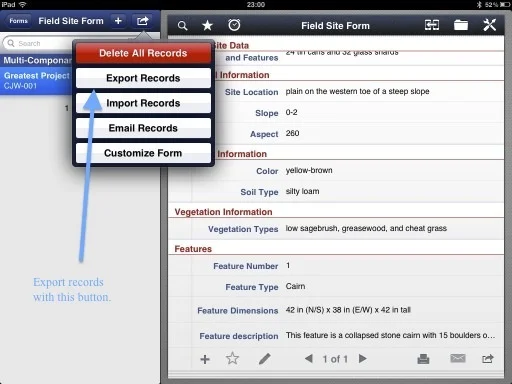This screenshot has width=512, height=384.
Task: Click the Search field in records list
Action: pyautogui.click(x=38, y=43)
